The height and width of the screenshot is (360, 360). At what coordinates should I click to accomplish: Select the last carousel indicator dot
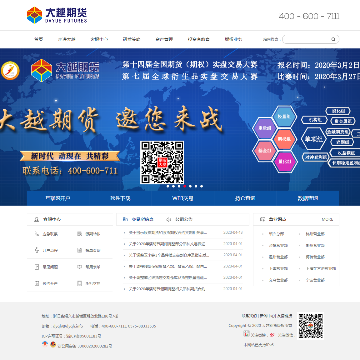201,186
